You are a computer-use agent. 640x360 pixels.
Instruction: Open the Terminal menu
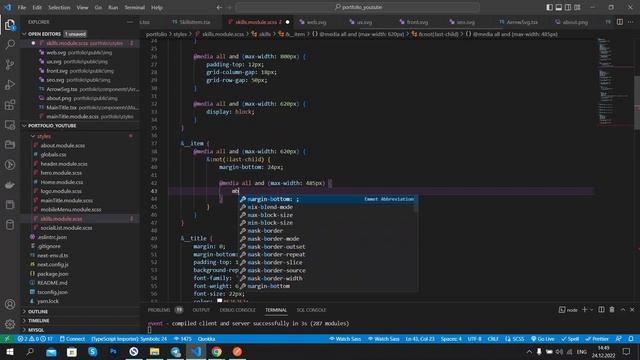pyautogui.click(x=134, y=7)
